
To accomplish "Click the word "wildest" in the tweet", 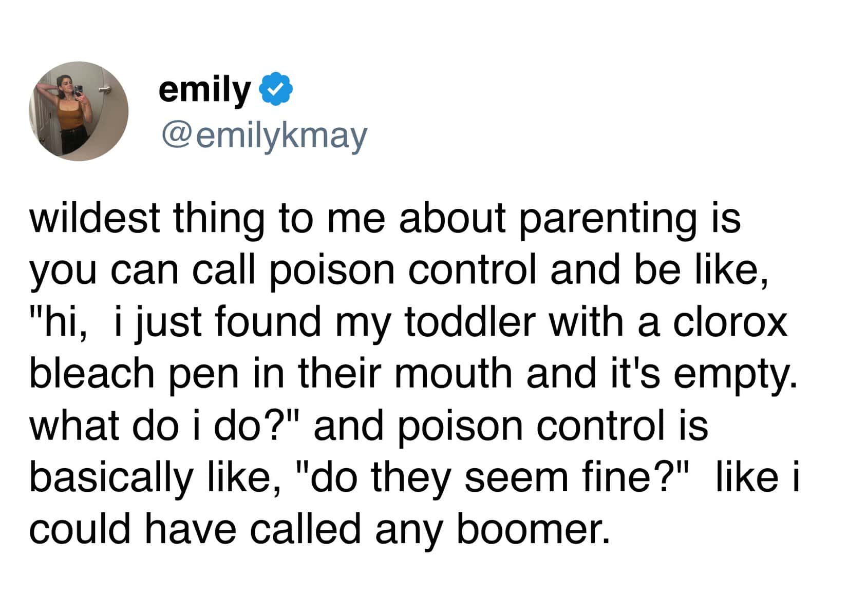I will (95, 218).
